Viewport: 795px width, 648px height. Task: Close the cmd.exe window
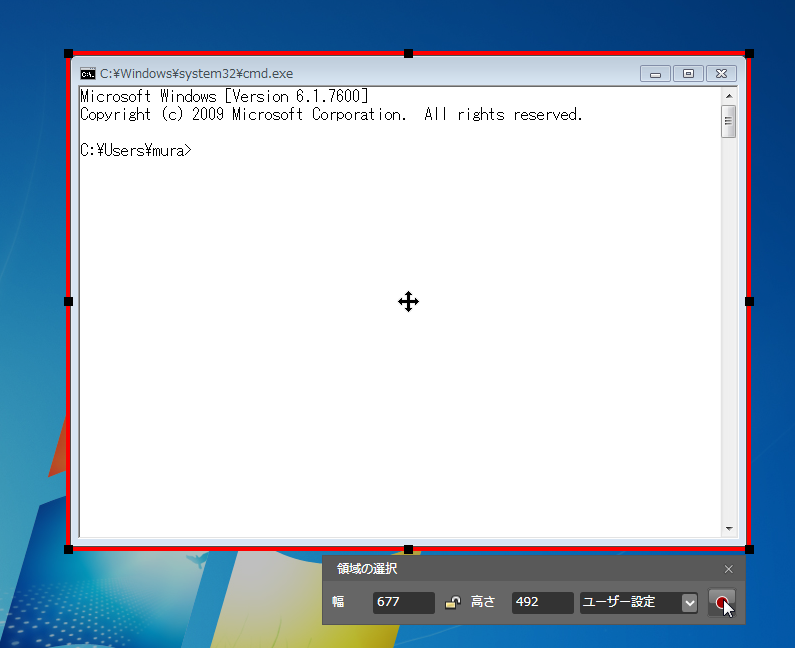(x=721, y=74)
